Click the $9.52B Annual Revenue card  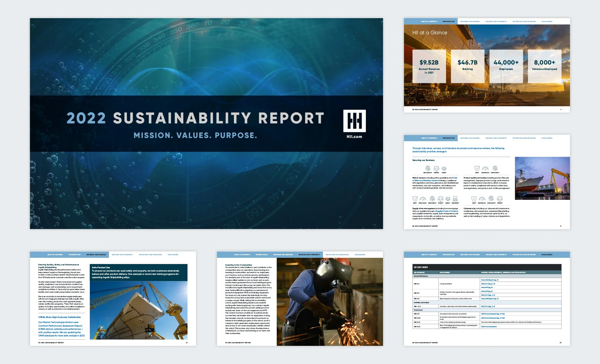click(x=429, y=66)
